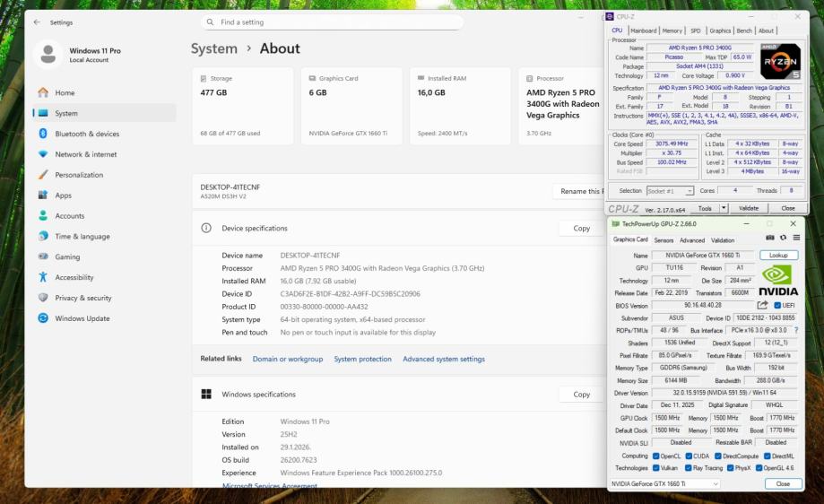Switch to About tab in CPU-Z
824x504 pixels.
766,30
